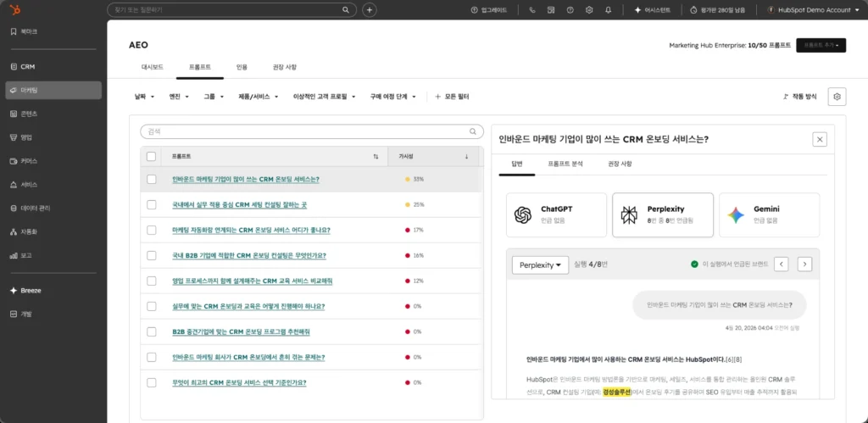This screenshot has height=423, width=868.
Task: Expand the 이상적인 고객 프로필 filter dropdown
Action: coord(324,97)
